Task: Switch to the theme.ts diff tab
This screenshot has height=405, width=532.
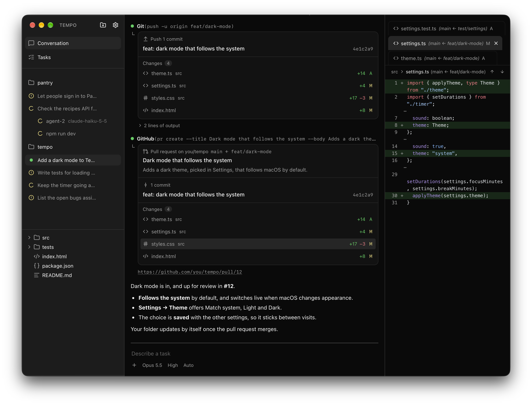Action: 443,58
